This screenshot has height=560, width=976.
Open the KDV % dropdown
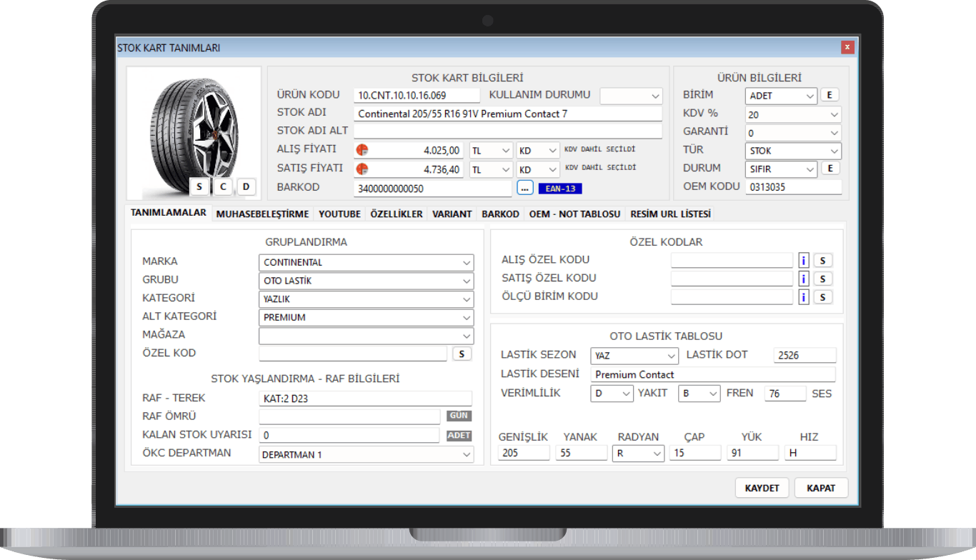click(x=793, y=114)
